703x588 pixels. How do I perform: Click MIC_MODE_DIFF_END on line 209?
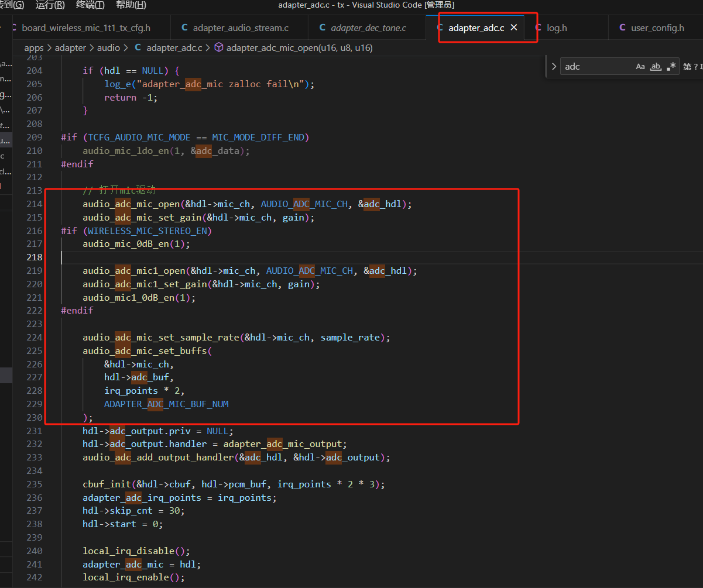pos(258,137)
